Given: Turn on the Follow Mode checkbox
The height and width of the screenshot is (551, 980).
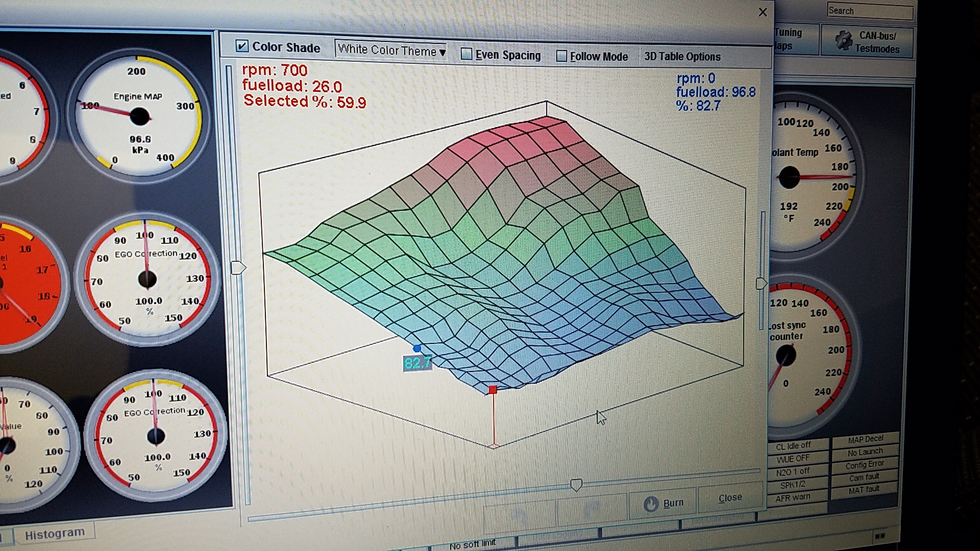Looking at the screenshot, I should click(561, 56).
